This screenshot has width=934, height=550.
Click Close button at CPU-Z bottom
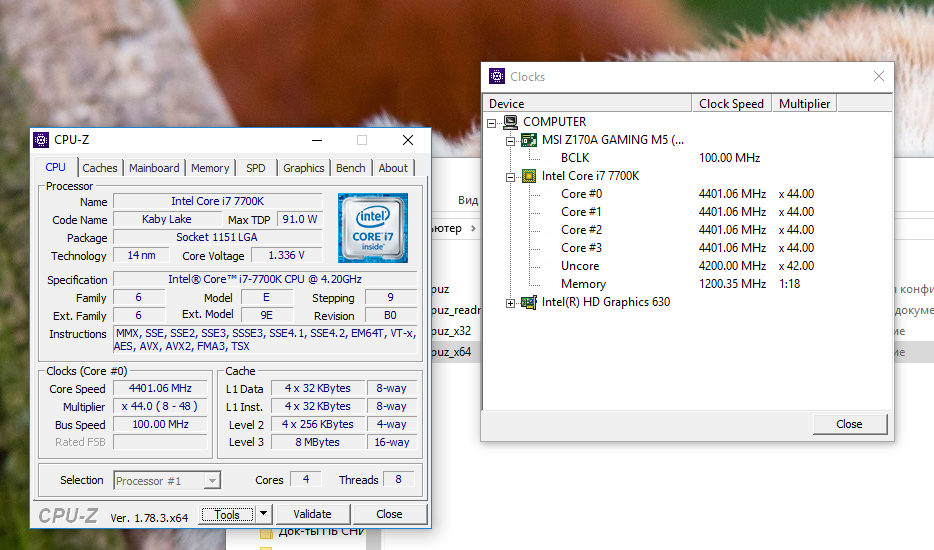pos(389,514)
